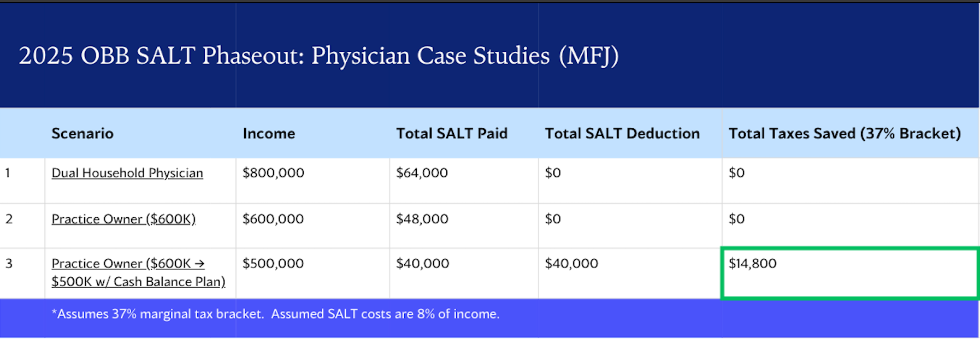Image resolution: width=980 pixels, height=345 pixels.
Task: Select the footnote about 37% marginal bracket
Action: (275, 314)
